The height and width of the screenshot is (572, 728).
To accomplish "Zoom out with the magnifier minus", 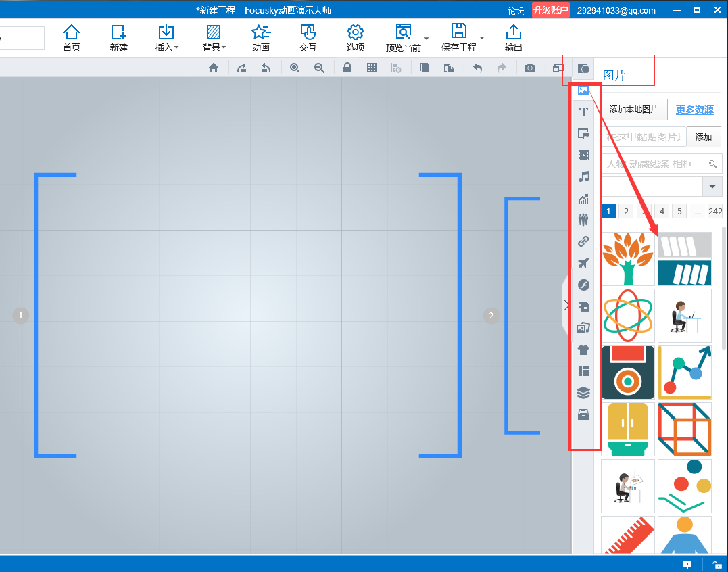I will click(319, 68).
